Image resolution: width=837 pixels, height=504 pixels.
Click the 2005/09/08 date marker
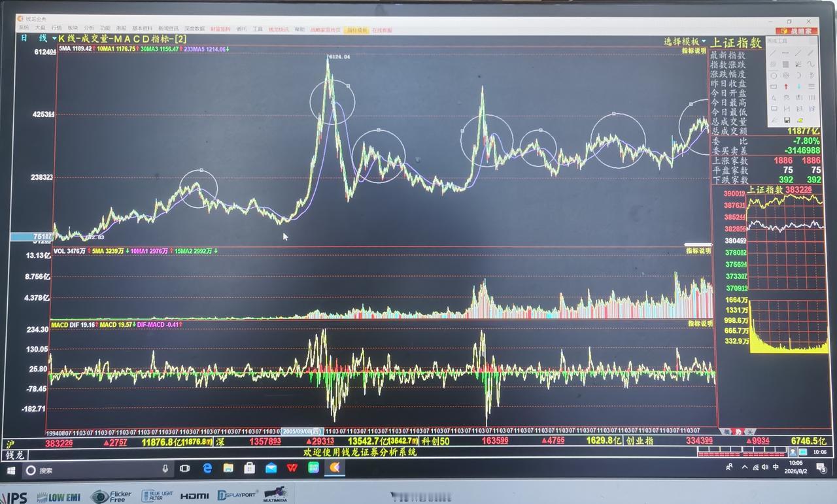pyautogui.click(x=302, y=431)
